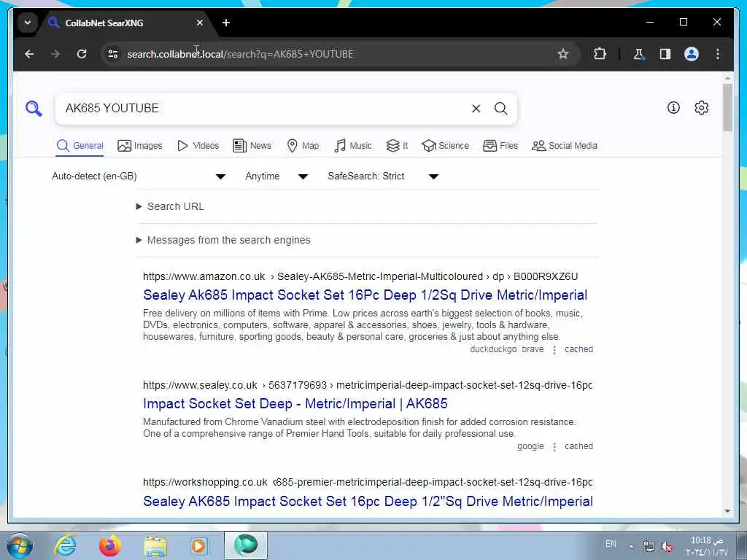Switch to the Map tab
Image resolution: width=747 pixels, height=560 pixels.
pos(303,146)
